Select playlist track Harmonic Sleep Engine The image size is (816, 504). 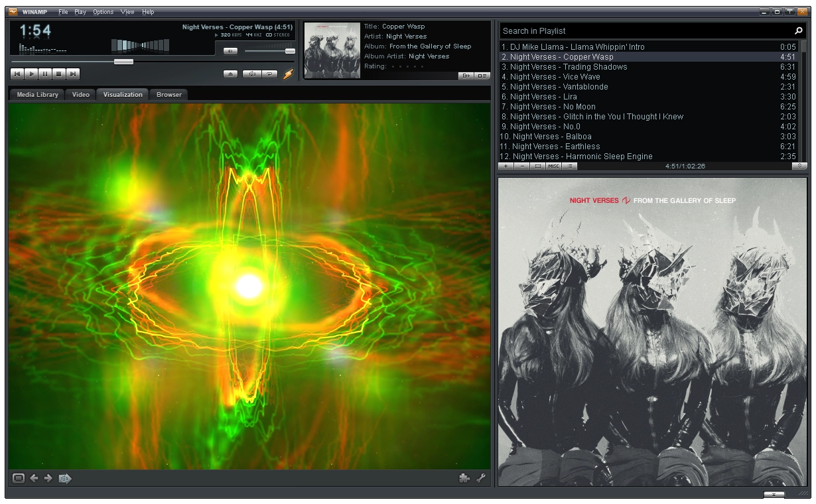click(649, 157)
